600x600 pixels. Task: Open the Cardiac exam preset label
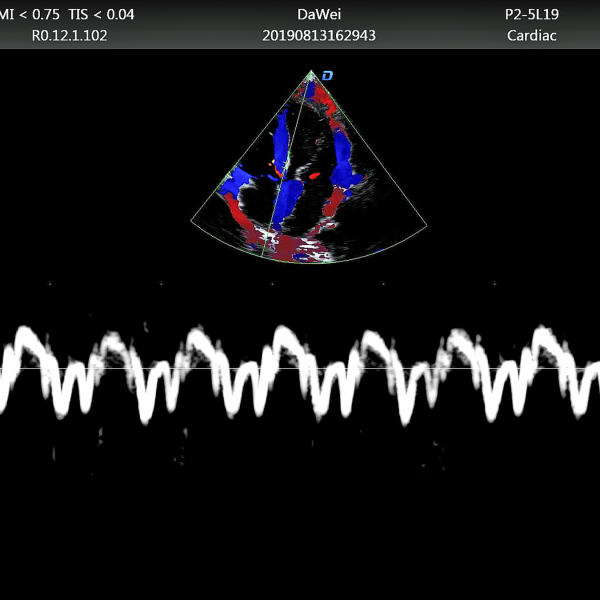[x=532, y=35]
